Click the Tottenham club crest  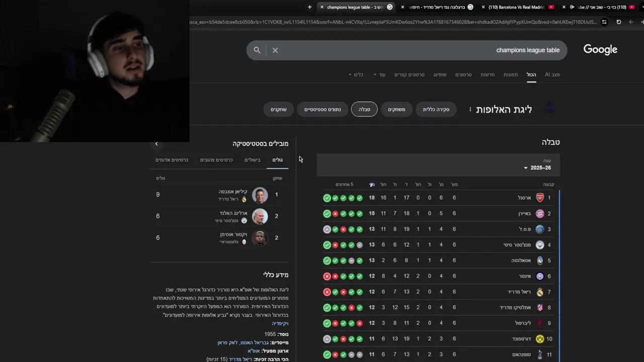pyautogui.click(x=540, y=354)
